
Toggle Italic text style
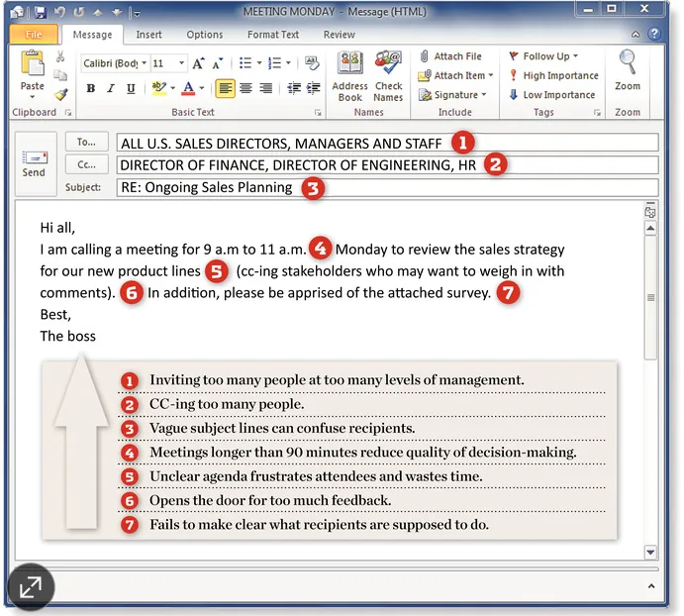[x=111, y=88]
